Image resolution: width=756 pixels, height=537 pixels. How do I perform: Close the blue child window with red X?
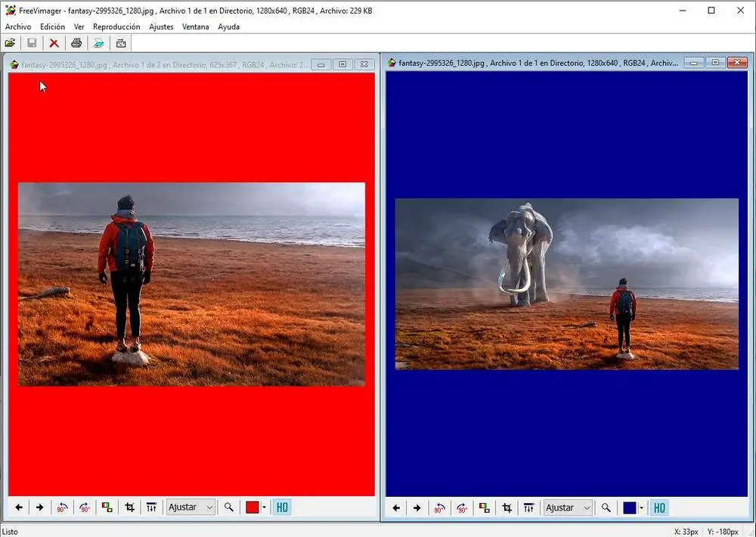[737, 63]
